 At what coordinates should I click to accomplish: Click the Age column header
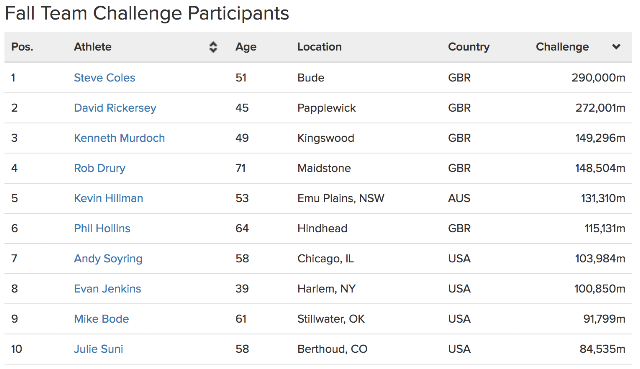[246, 47]
